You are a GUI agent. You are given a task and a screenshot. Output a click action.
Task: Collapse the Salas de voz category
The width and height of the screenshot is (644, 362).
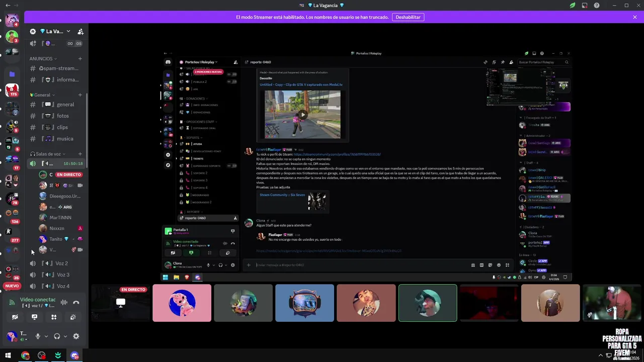pos(48,154)
